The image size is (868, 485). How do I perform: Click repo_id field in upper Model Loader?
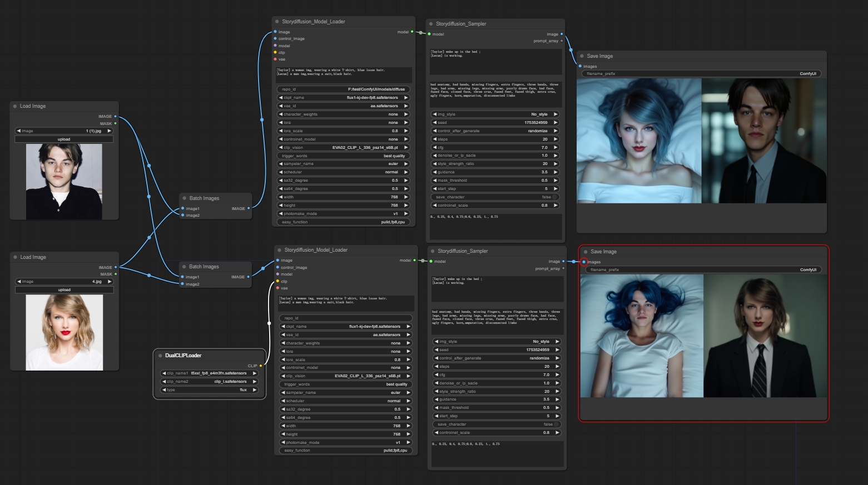click(344, 89)
